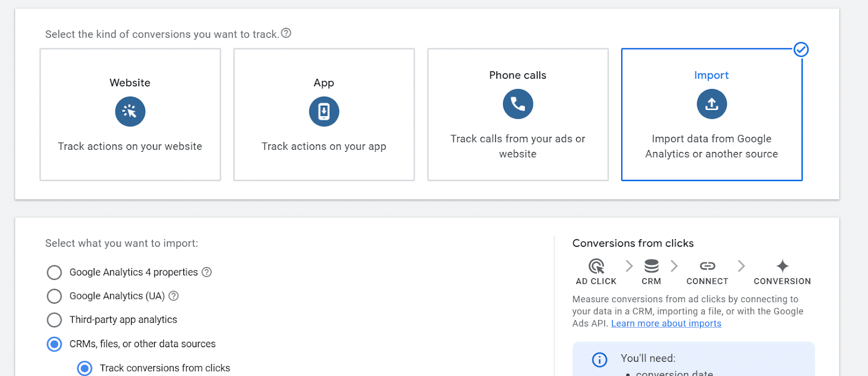The image size is (868, 376).
Task: Select Google Analytics (UA) radio button
Action: click(54, 296)
